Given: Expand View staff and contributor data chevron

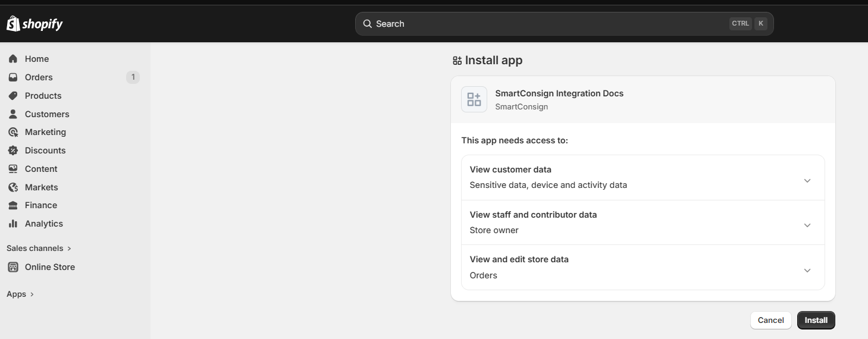Looking at the screenshot, I should (807, 225).
